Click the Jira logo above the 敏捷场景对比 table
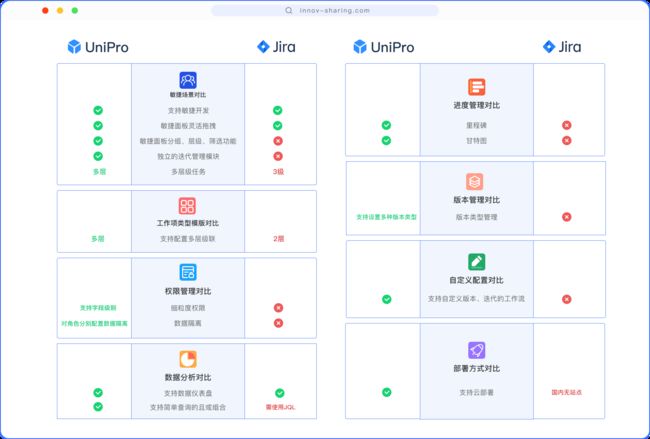The image size is (650, 439). [276, 47]
